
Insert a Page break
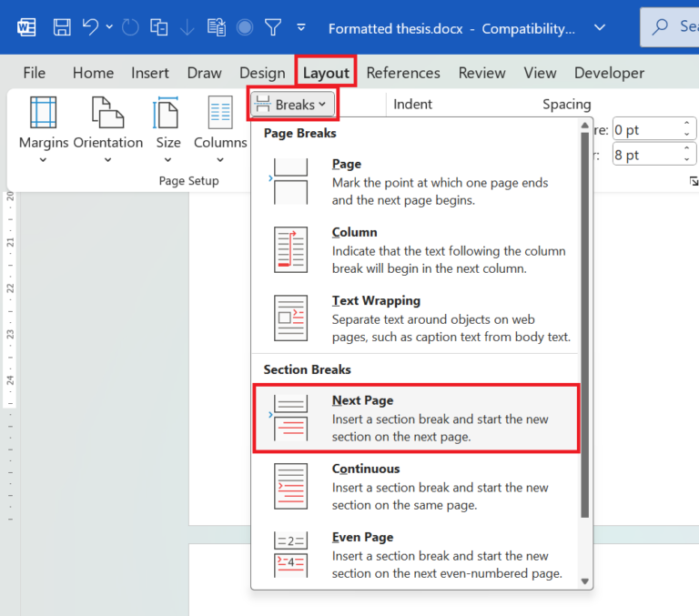tap(415, 182)
